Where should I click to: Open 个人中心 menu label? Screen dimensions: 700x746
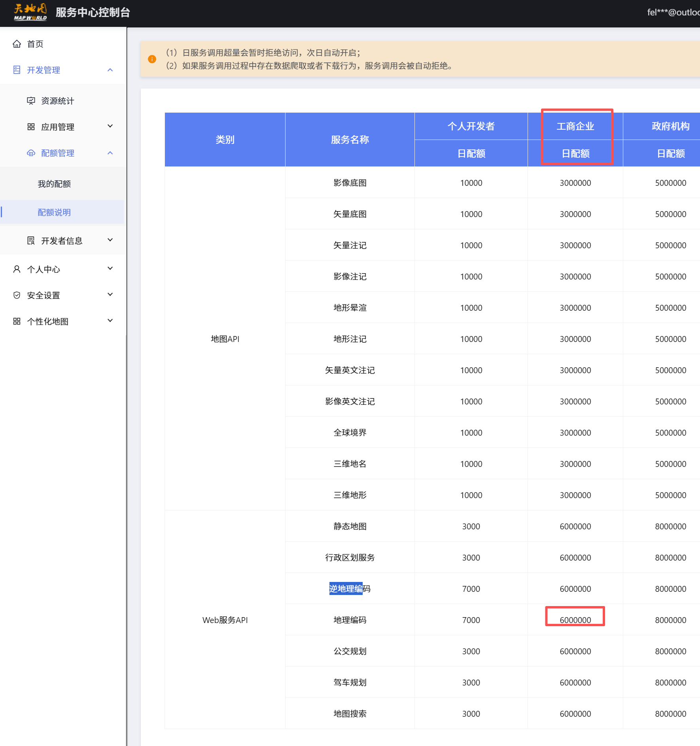tap(44, 269)
